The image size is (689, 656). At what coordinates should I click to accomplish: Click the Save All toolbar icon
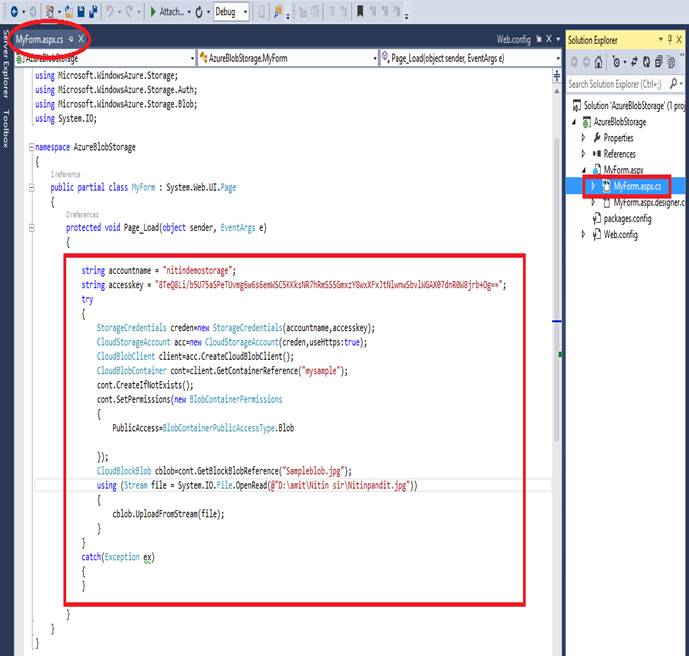93,12
